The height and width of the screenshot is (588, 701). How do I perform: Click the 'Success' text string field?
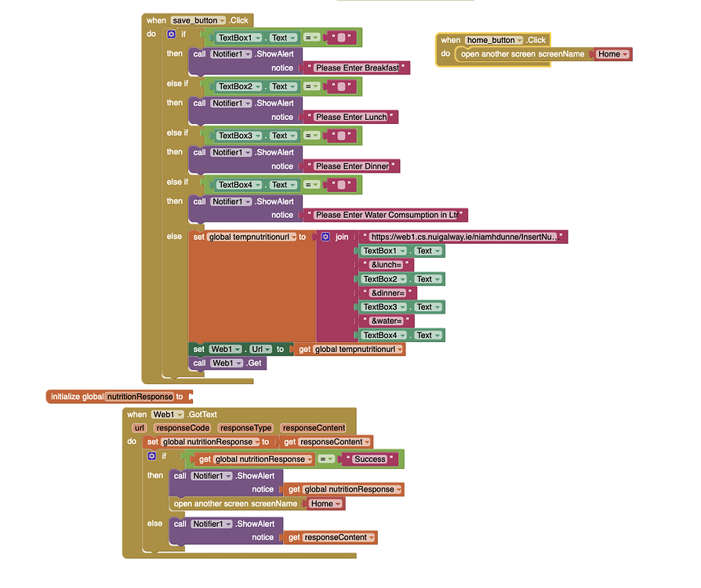tap(370, 459)
